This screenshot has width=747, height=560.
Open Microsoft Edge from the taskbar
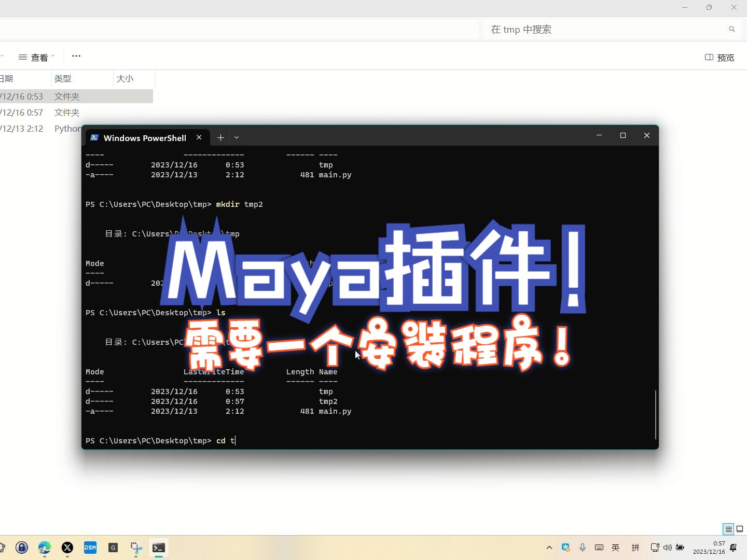(44, 548)
